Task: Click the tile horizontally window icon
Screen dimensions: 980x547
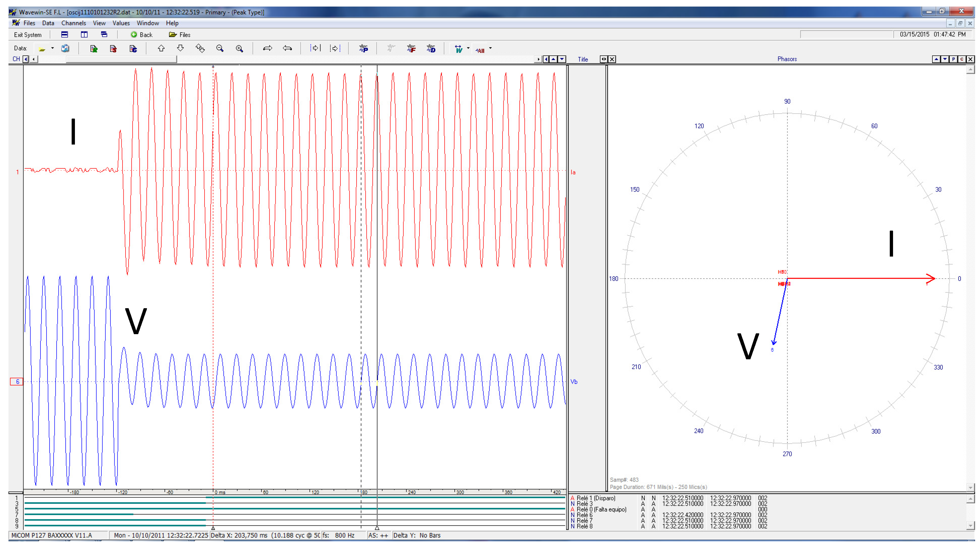Action: (x=65, y=35)
